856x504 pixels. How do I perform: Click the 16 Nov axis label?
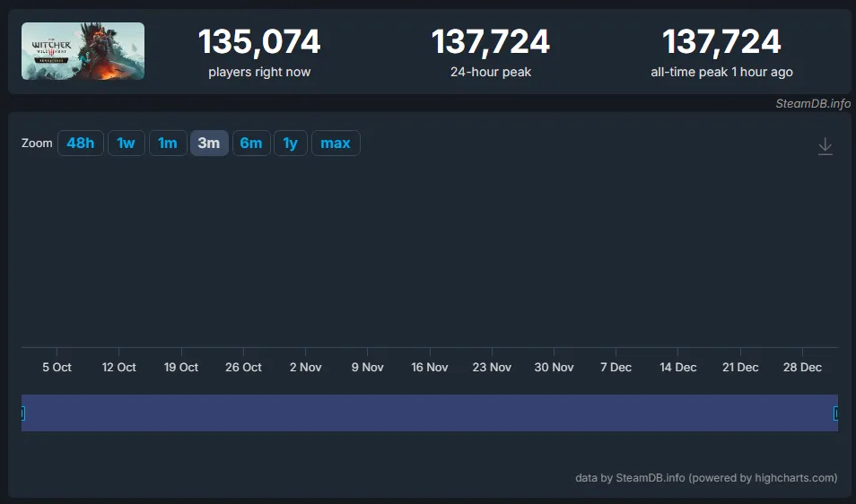coord(430,367)
